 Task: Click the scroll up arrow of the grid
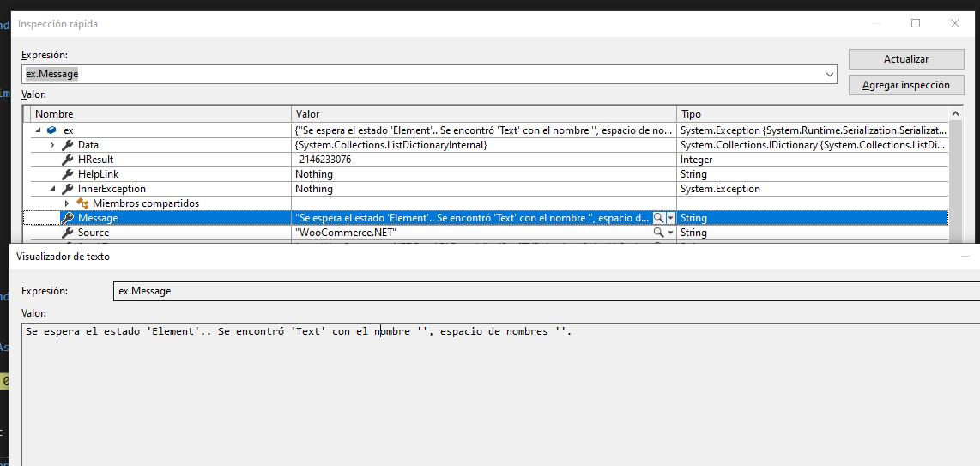pos(955,113)
